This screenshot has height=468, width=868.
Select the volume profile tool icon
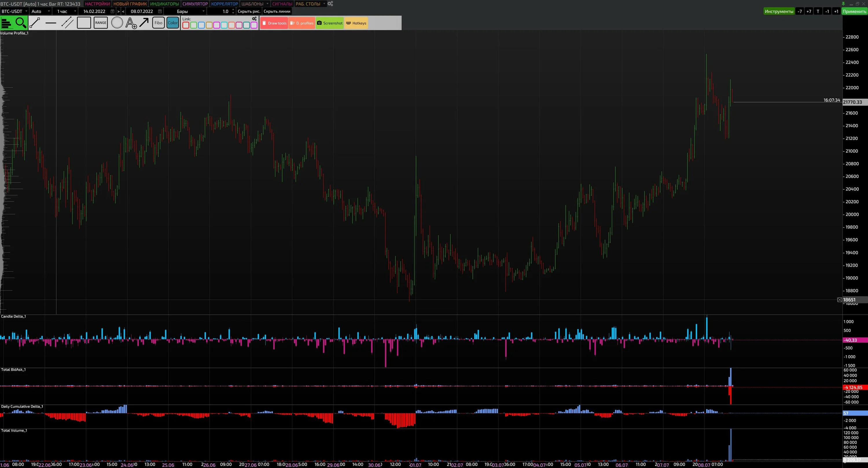tap(7, 23)
